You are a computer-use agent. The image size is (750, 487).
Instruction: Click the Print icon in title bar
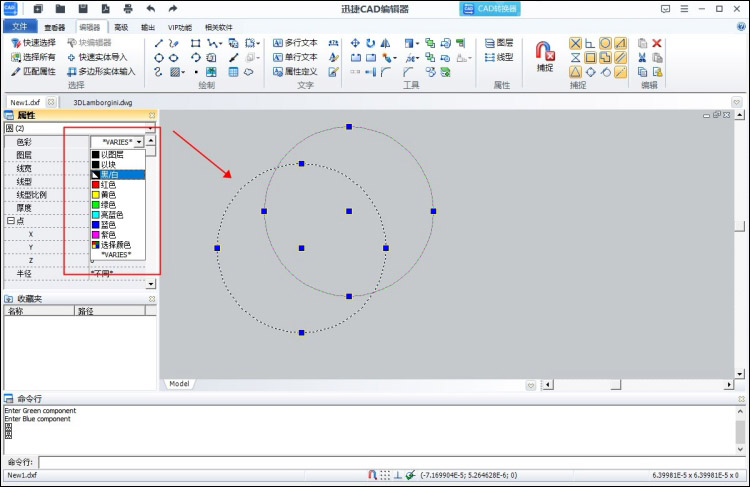pyautogui.click(x=128, y=9)
